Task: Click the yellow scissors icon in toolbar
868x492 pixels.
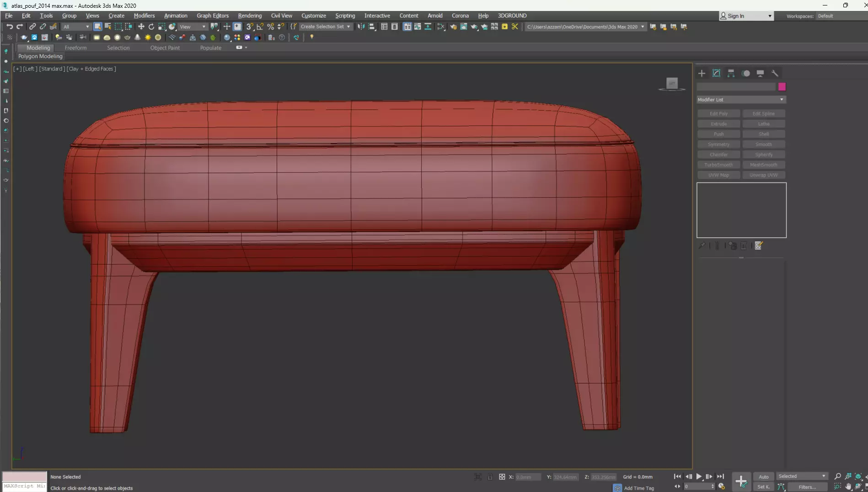Action: (x=515, y=27)
